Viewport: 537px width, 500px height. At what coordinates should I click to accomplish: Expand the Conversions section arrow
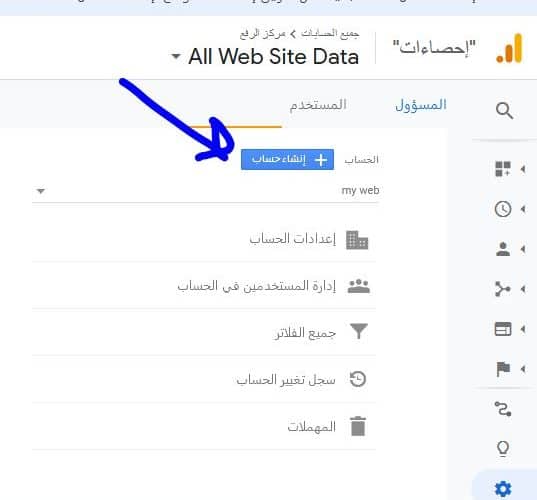pos(523,369)
